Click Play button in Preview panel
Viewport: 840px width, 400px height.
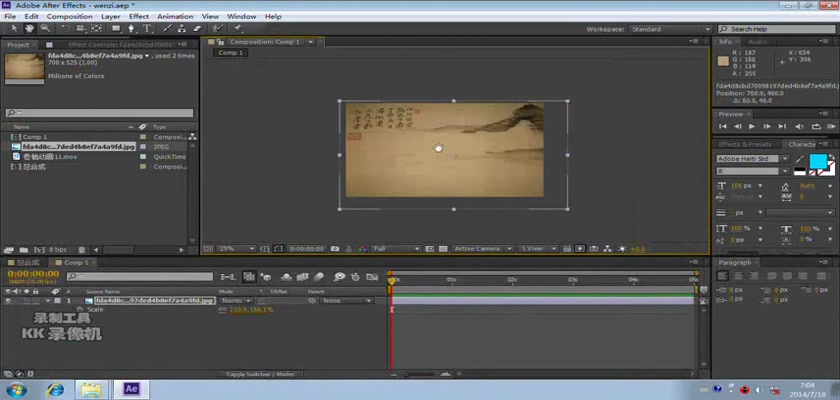(752, 126)
